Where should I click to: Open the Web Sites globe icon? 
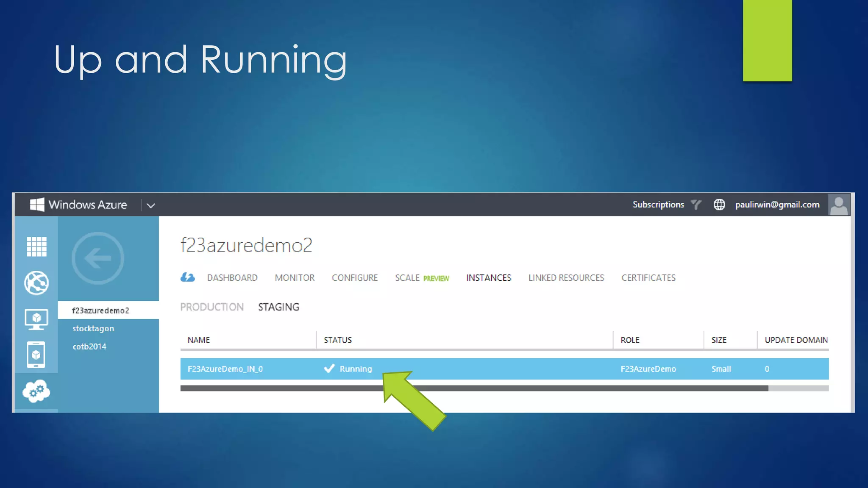[x=36, y=283]
